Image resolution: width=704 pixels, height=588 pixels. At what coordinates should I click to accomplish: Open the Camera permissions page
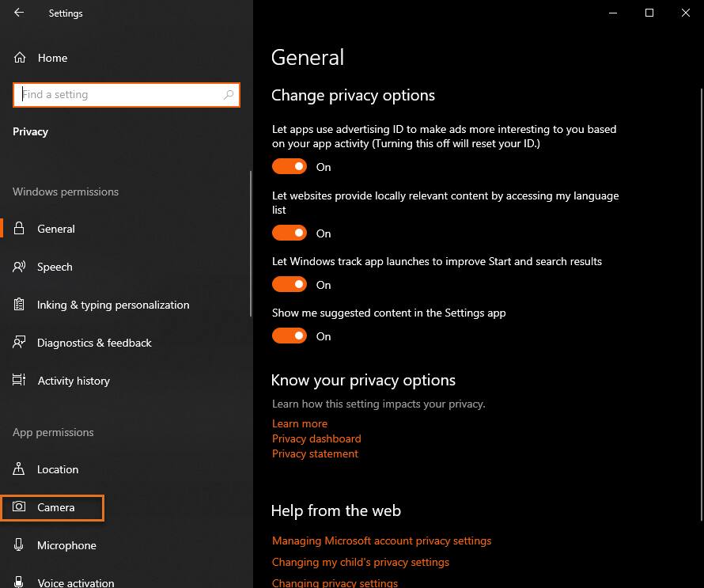(x=52, y=507)
